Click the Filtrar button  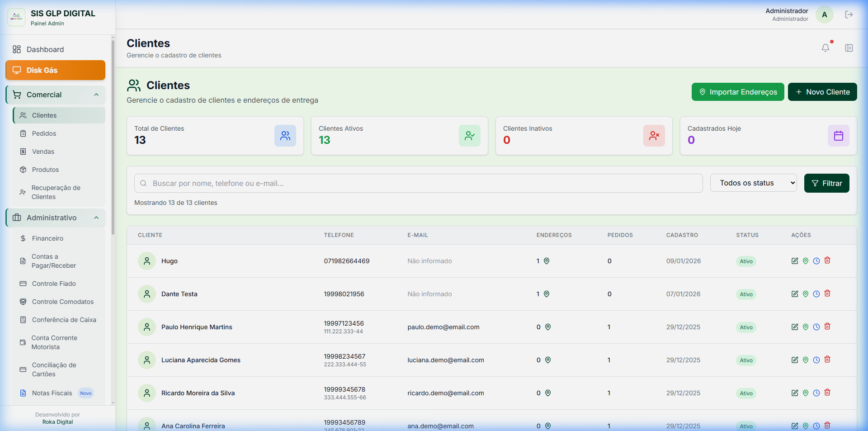(x=826, y=183)
